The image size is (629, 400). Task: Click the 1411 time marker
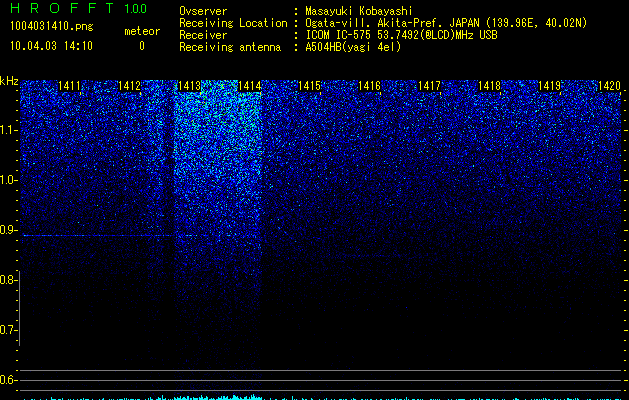69,85
